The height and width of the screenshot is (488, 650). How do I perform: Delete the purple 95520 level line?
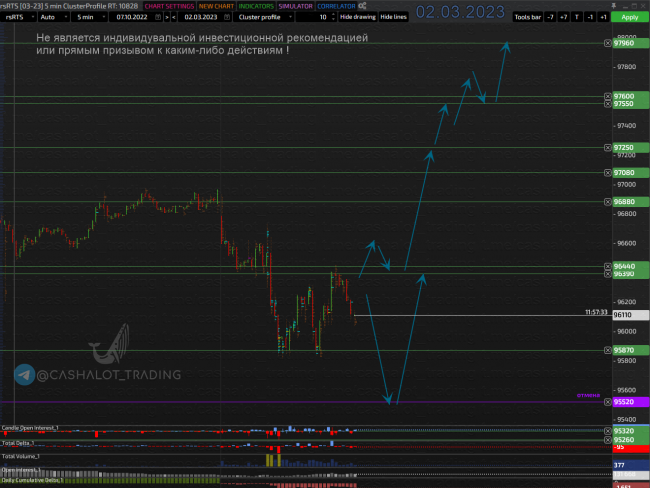tap(608, 402)
